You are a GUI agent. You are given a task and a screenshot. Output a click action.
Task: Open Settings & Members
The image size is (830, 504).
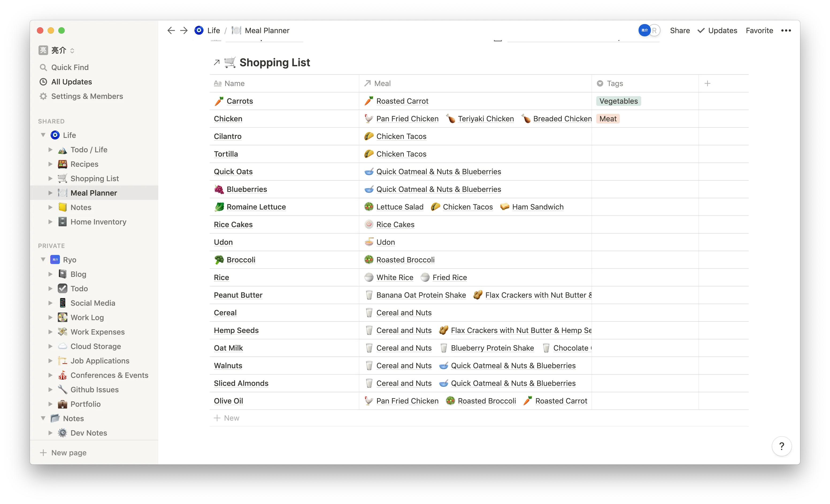click(87, 96)
